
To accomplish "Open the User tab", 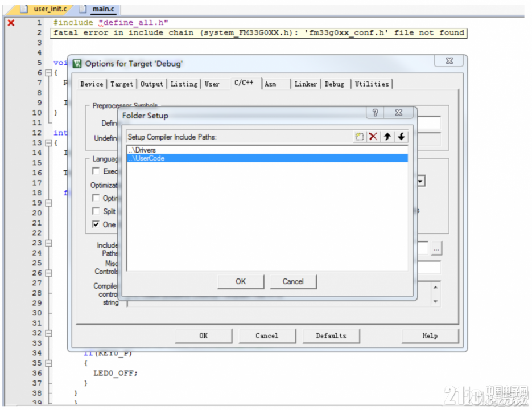I will point(212,84).
